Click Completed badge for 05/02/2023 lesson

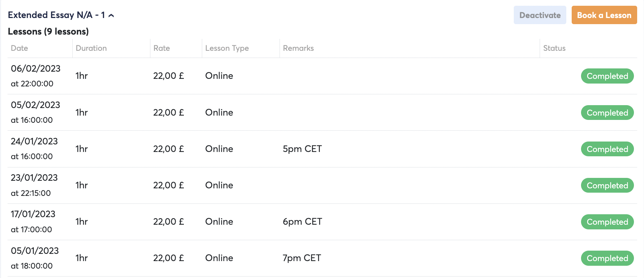pos(607,113)
